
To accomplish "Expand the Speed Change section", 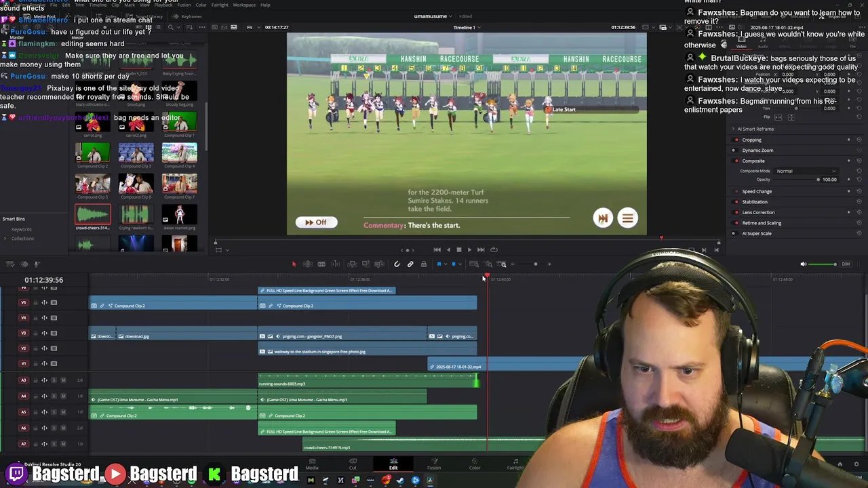I will (x=757, y=192).
